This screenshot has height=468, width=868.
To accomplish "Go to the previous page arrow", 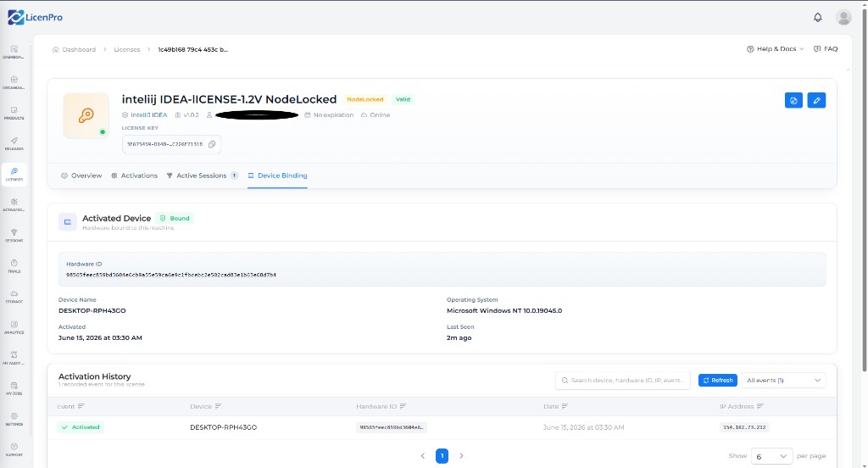I will (x=423, y=456).
